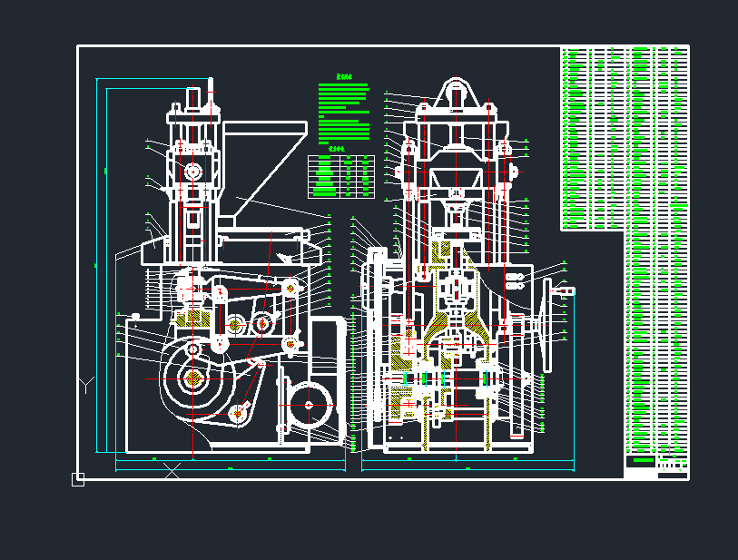The image size is (738, 560).
Task: Select the green technical requirements text block
Action: pyautogui.click(x=345, y=111)
